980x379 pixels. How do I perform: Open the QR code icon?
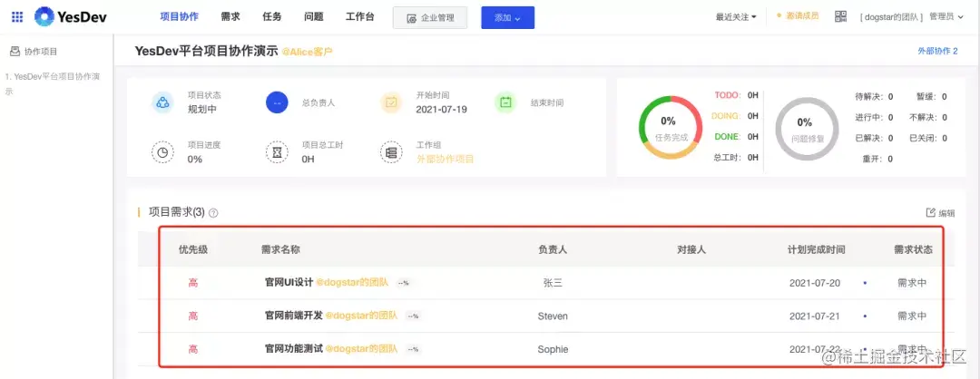click(840, 17)
